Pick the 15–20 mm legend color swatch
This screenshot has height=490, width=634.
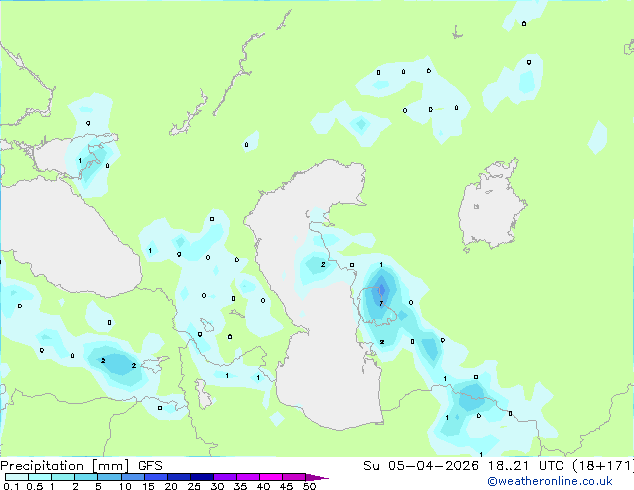156,477
